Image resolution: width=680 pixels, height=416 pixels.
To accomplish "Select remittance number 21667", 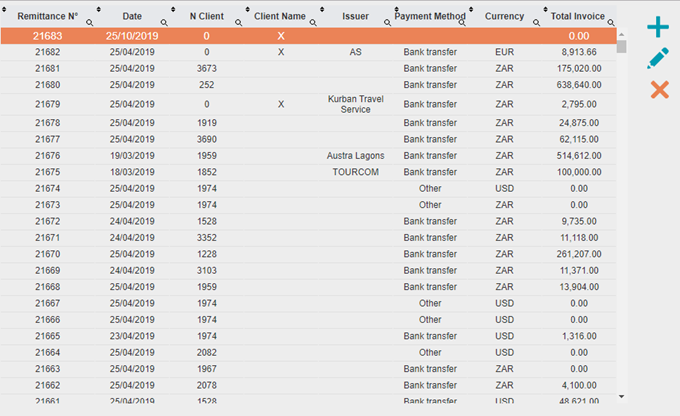I will pos(48,303).
